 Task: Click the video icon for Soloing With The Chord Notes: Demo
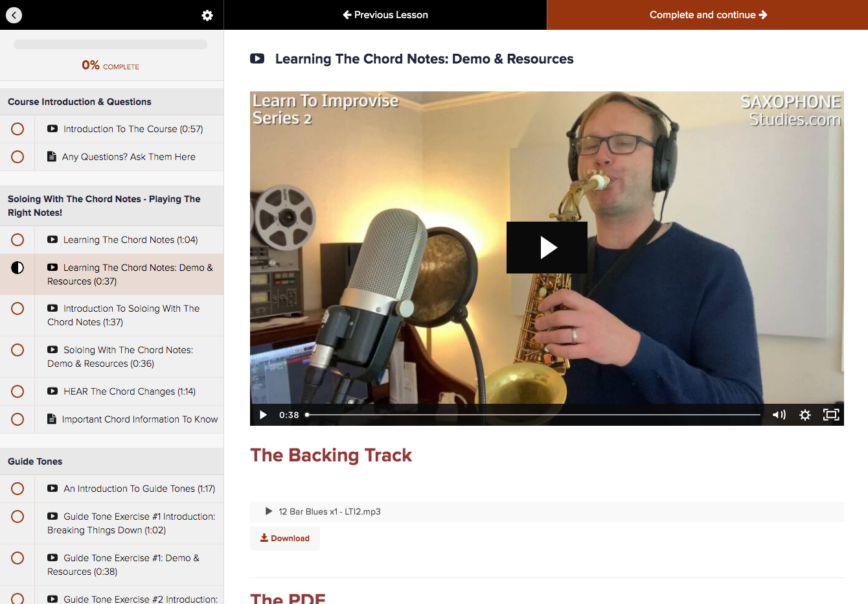pos(52,349)
